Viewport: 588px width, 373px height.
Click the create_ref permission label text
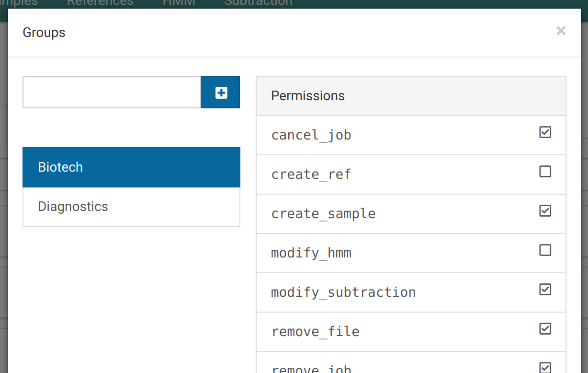pyautogui.click(x=311, y=175)
